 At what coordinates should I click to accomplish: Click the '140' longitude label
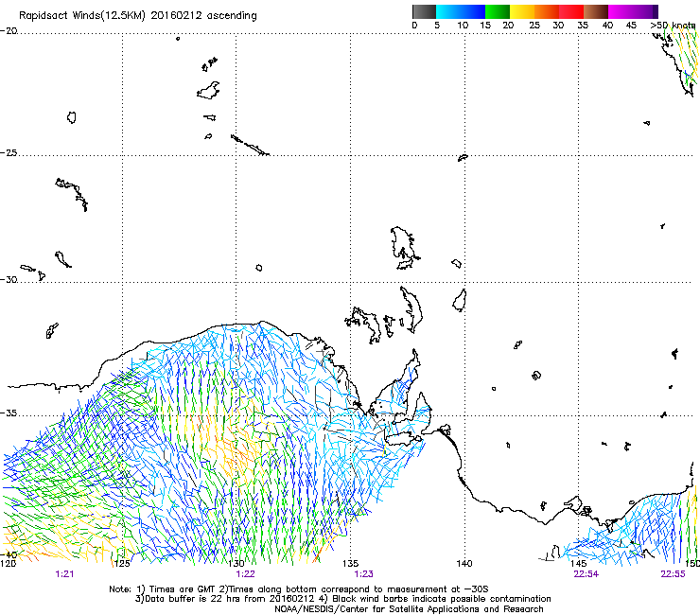point(464,564)
